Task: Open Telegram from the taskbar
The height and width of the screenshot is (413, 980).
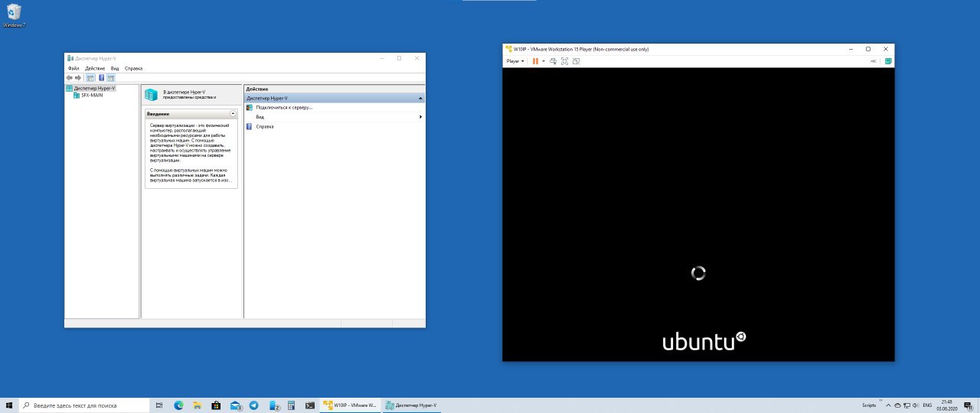Action: tap(253, 405)
